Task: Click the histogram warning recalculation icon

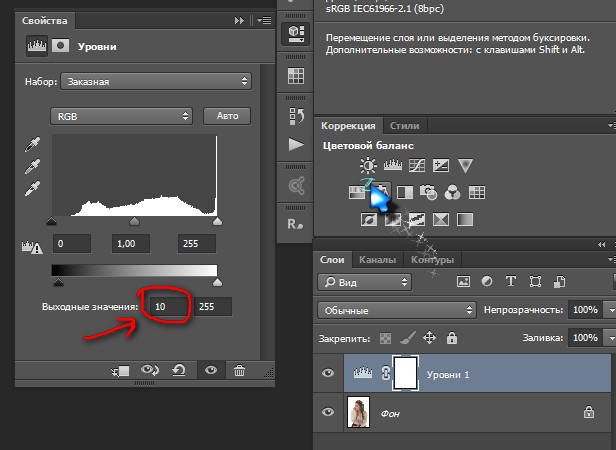Action: tap(32, 247)
